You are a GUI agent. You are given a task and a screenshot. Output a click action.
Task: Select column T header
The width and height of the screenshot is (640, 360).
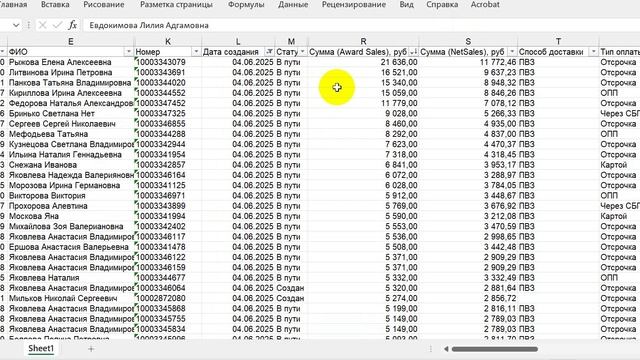(x=558, y=41)
